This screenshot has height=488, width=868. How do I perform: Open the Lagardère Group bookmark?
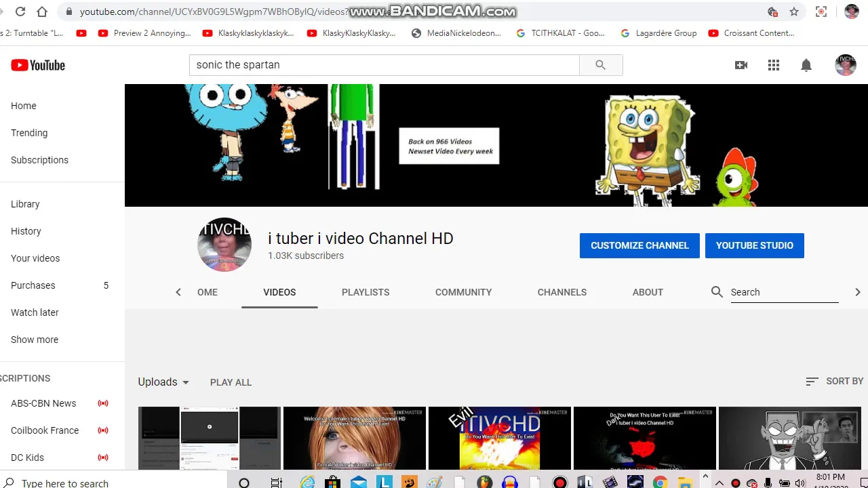point(658,33)
